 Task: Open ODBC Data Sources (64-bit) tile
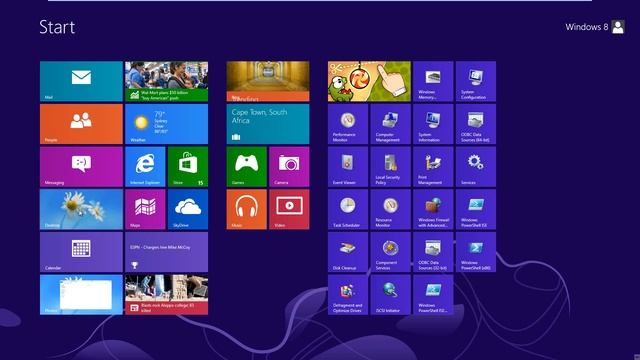[476, 124]
